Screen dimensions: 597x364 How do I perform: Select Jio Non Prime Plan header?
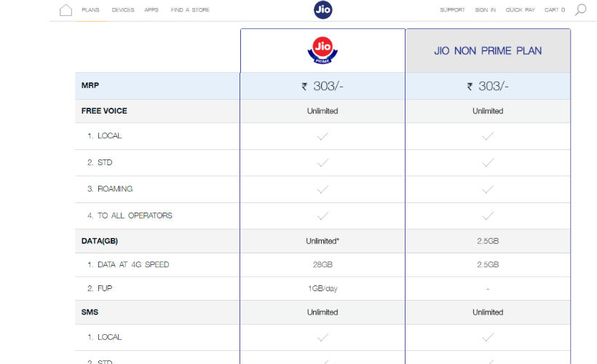click(x=488, y=51)
